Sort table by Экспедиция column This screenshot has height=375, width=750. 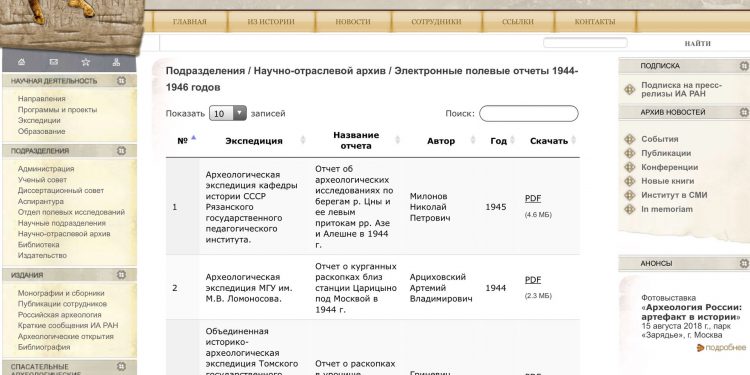tap(254, 141)
